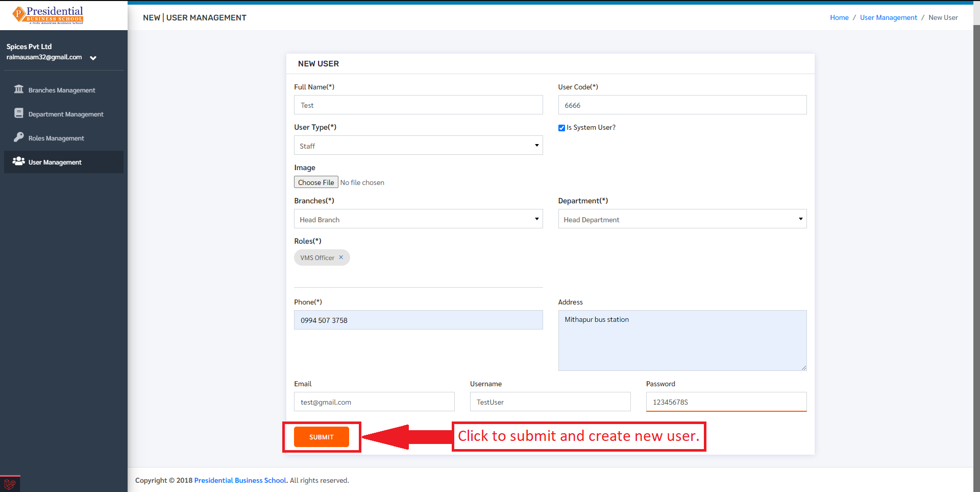Click the orange Submit button

point(322,437)
